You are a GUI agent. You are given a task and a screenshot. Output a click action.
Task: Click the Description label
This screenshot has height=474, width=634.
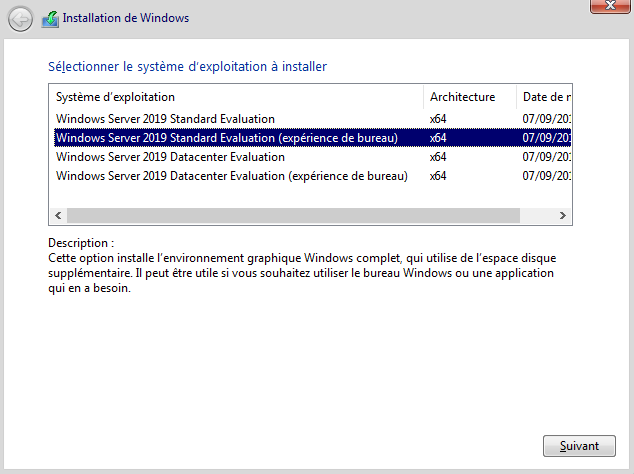point(81,243)
